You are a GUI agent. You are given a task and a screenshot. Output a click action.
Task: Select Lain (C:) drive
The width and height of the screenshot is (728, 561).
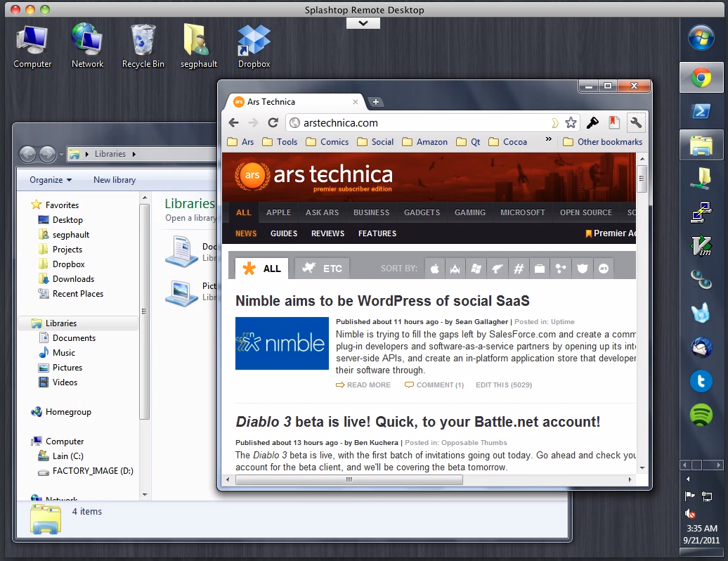point(61,456)
